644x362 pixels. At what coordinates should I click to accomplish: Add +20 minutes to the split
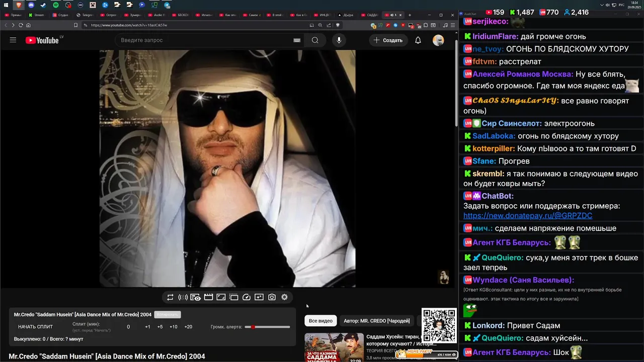[188, 327]
